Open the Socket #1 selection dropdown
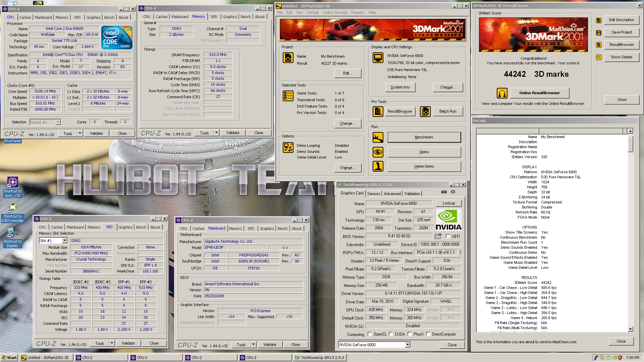This screenshot has width=644, height=362. pos(58,122)
